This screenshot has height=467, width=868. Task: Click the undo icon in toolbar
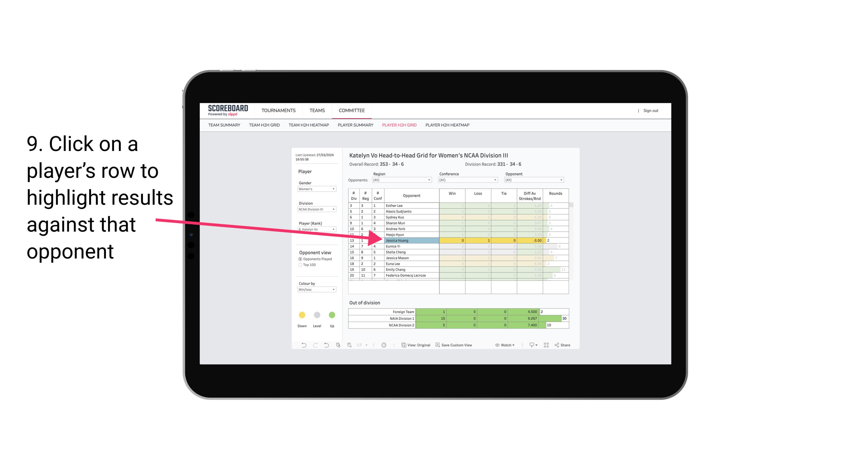[x=302, y=346]
